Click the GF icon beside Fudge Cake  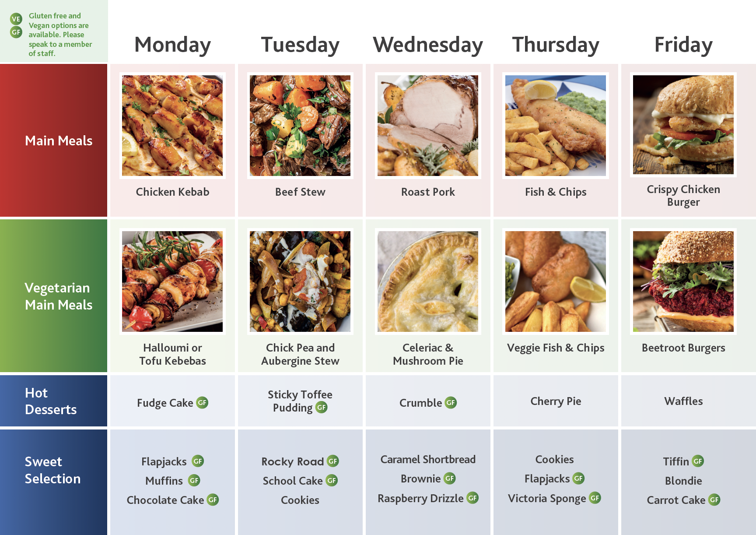point(202,402)
